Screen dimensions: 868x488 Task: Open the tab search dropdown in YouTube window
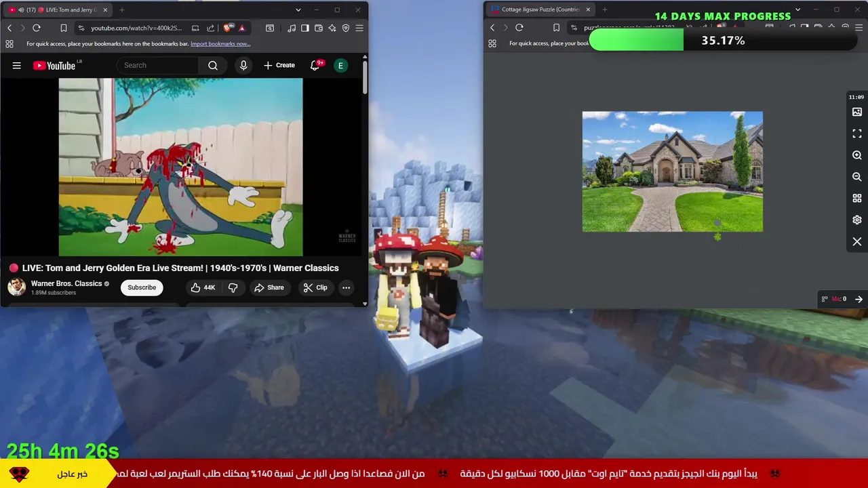click(298, 9)
